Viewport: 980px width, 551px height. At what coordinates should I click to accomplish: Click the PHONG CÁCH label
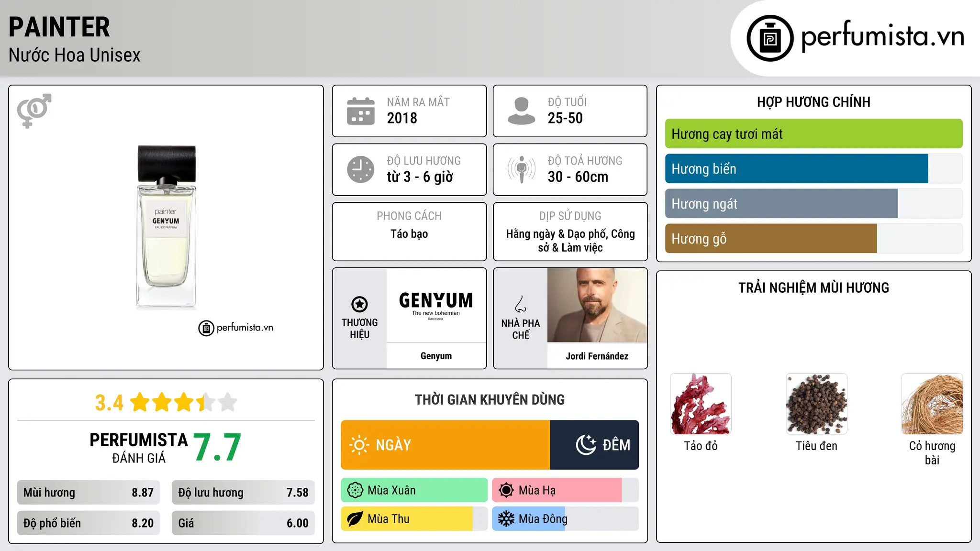coord(409,216)
